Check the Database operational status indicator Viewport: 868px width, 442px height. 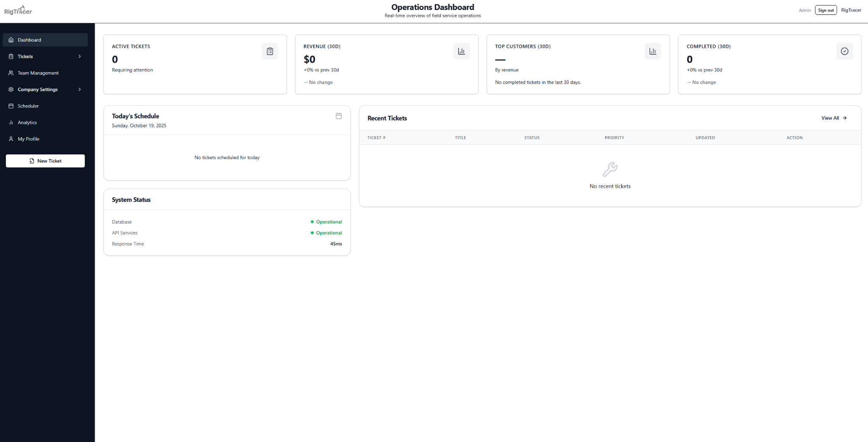(x=329, y=221)
